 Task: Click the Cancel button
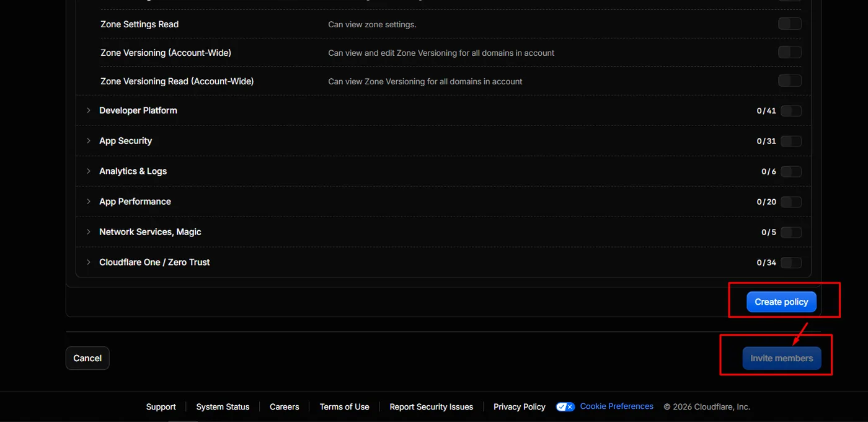[x=87, y=358]
